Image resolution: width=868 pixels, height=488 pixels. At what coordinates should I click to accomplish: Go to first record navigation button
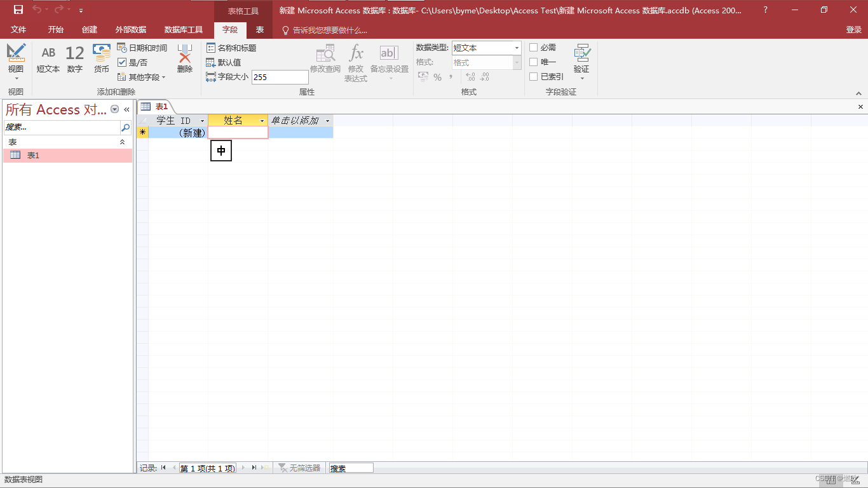point(163,468)
